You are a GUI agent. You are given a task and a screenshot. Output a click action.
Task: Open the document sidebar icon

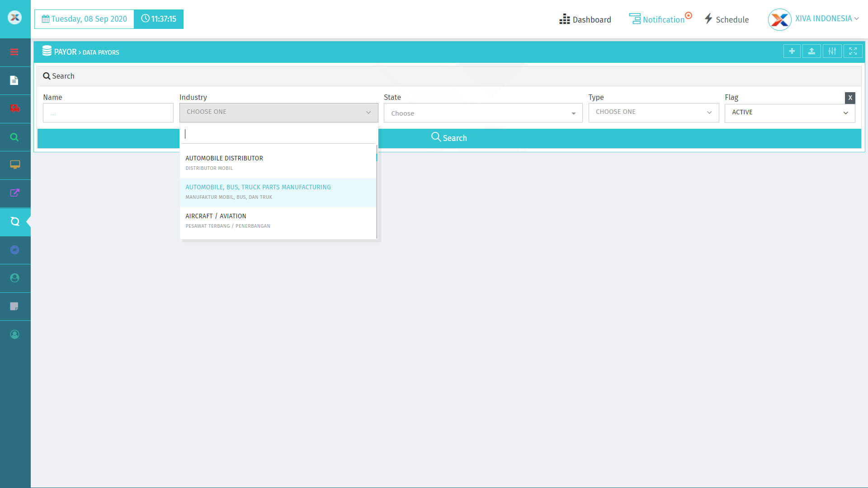14,80
